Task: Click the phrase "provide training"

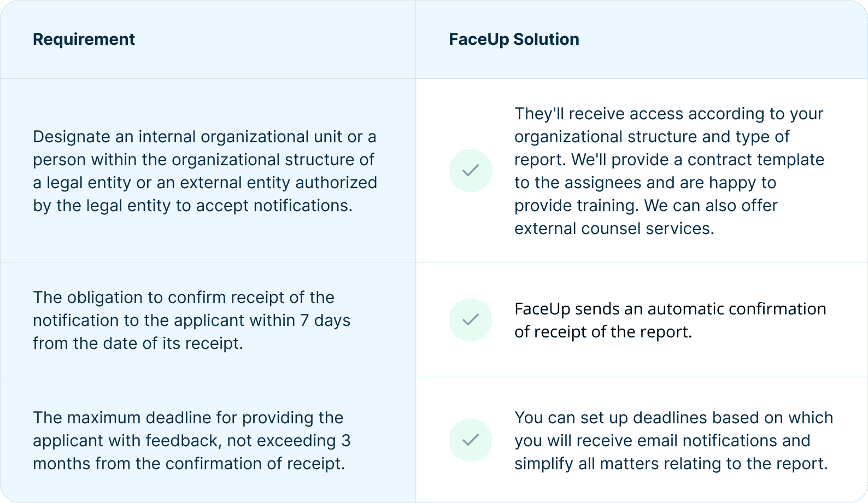Action: click(x=577, y=206)
